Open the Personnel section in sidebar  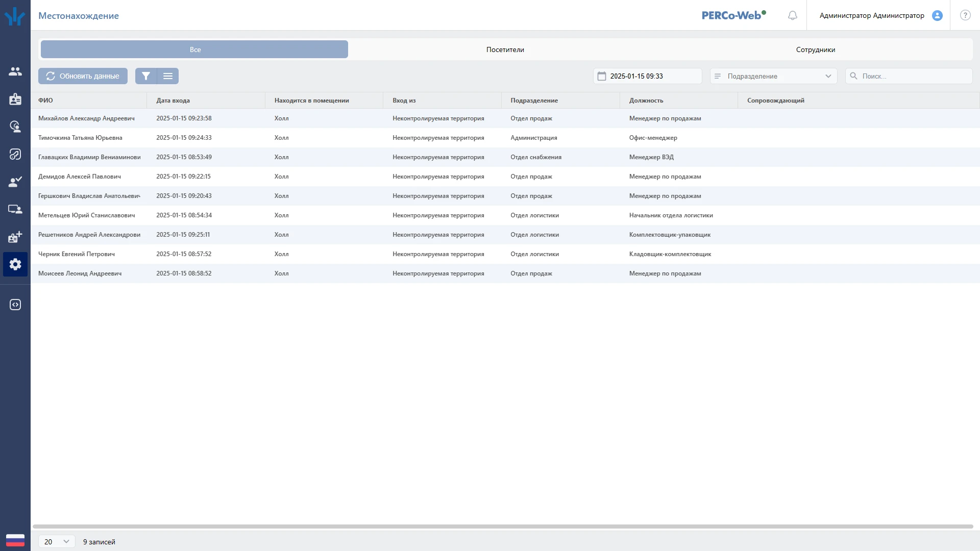pyautogui.click(x=15, y=71)
